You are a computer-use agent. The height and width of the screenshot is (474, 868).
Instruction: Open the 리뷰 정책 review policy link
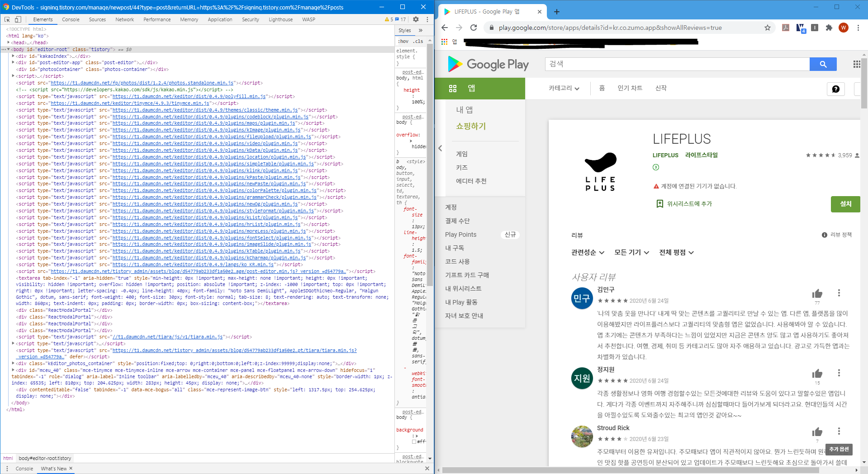(837, 235)
